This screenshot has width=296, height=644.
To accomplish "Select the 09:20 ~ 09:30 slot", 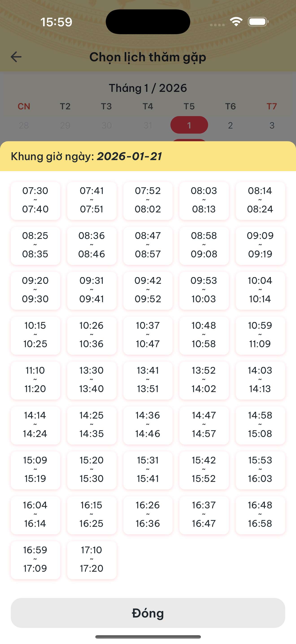I will [x=35, y=290].
